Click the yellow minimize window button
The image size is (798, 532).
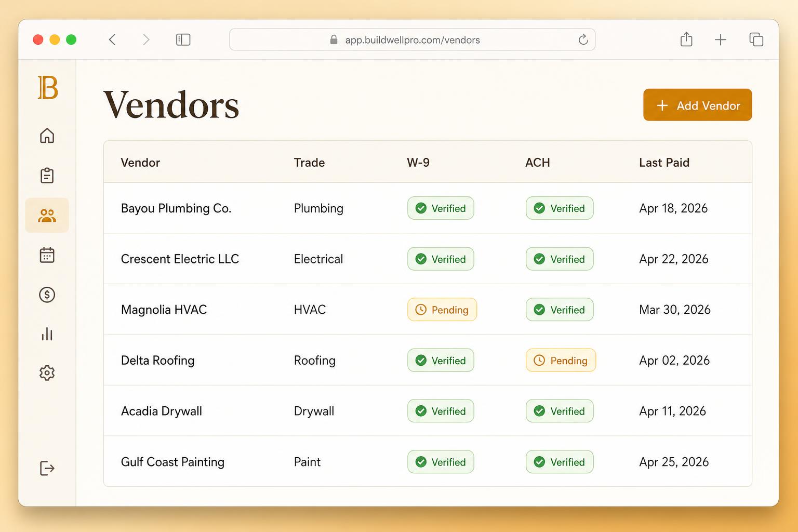pyautogui.click(x=55, y=39)
